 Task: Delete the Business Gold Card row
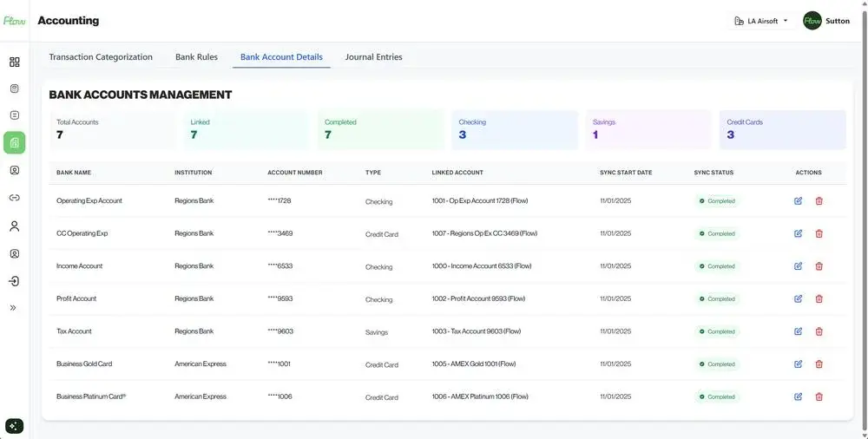[819, 364]
